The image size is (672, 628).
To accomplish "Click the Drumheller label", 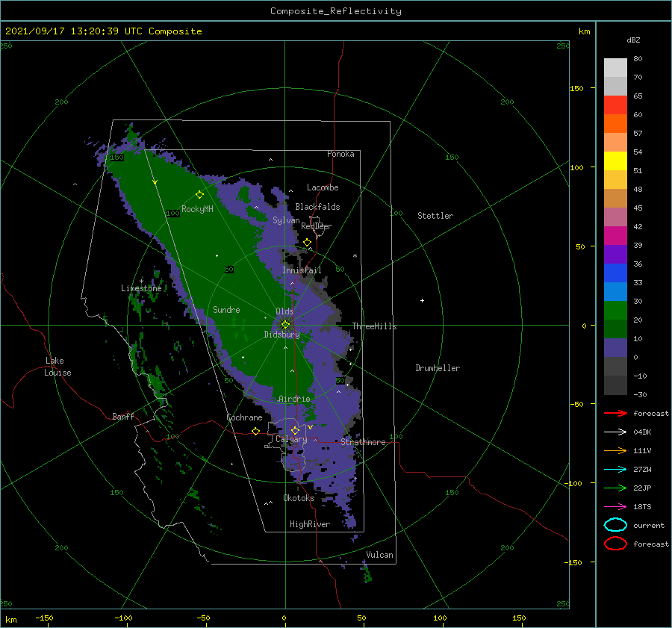I will coord(438,368).
